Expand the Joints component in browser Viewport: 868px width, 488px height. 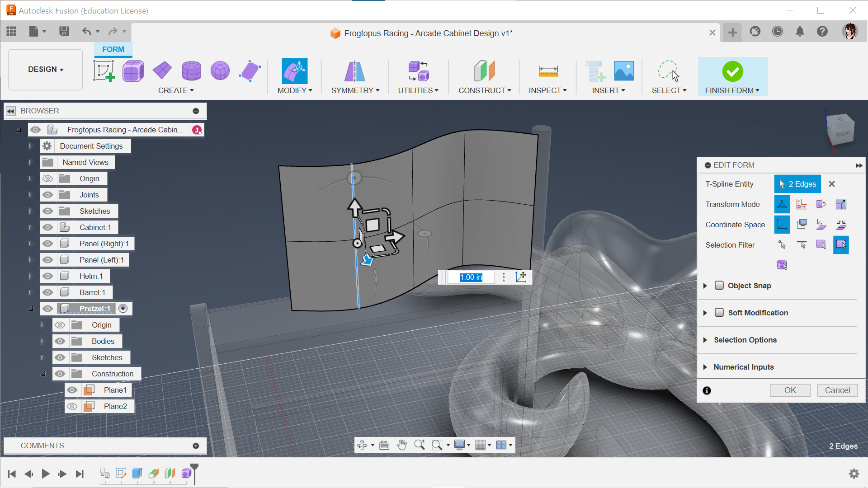pos(30,194)
